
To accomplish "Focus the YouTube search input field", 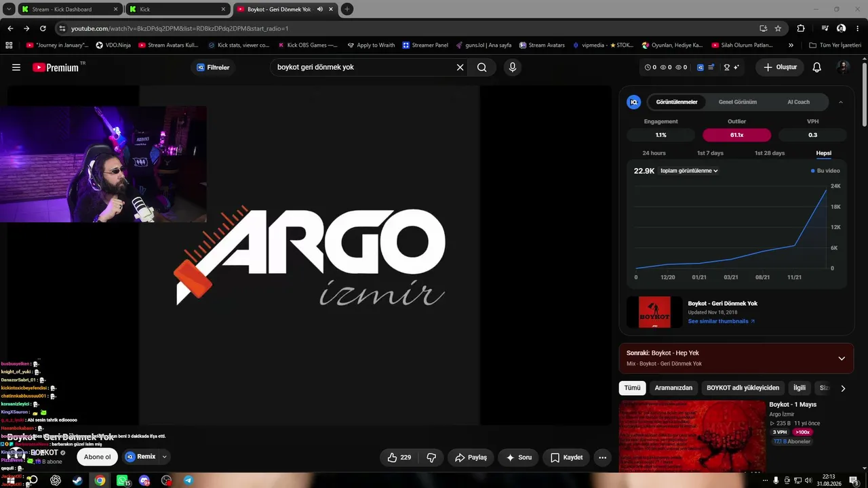I will click(363, 67).
